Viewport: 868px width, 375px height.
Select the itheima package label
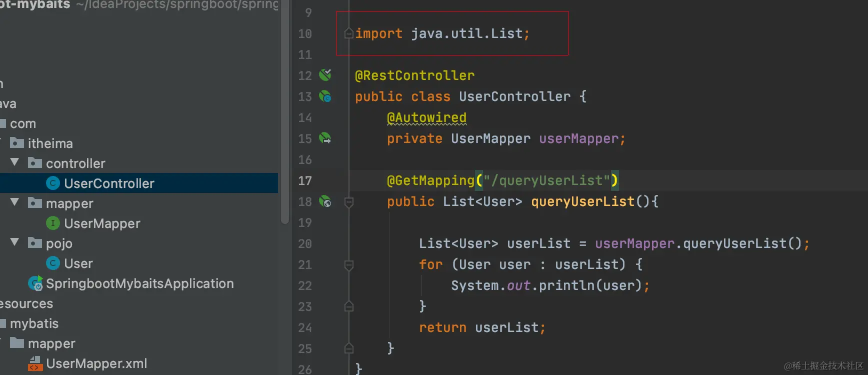coord(50,143)
